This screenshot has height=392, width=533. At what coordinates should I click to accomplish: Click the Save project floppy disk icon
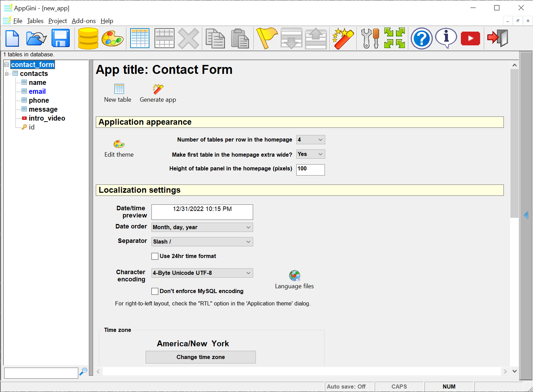coord(60,38)
